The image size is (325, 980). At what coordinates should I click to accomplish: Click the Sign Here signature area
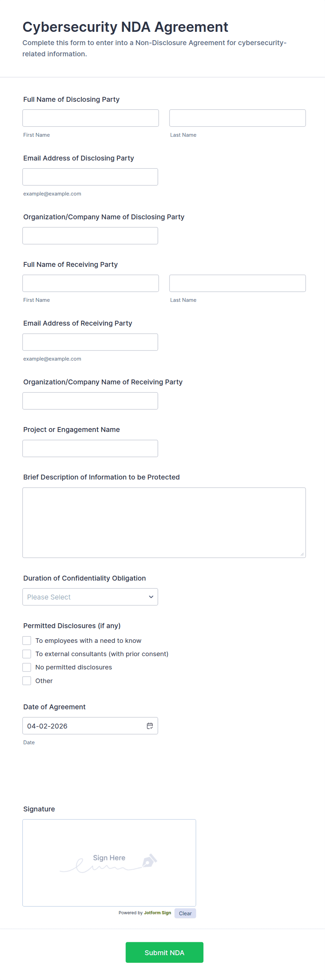click(109, 862)
